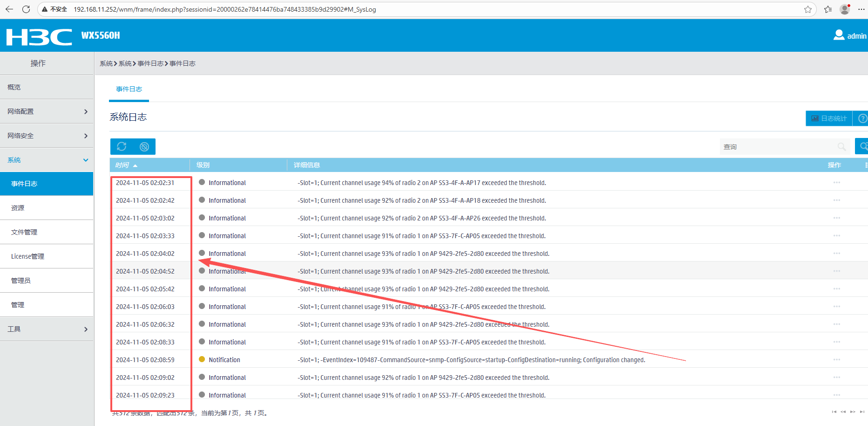Open the 资源 sidebar item
868x426 pixels.
click(47, 208)
